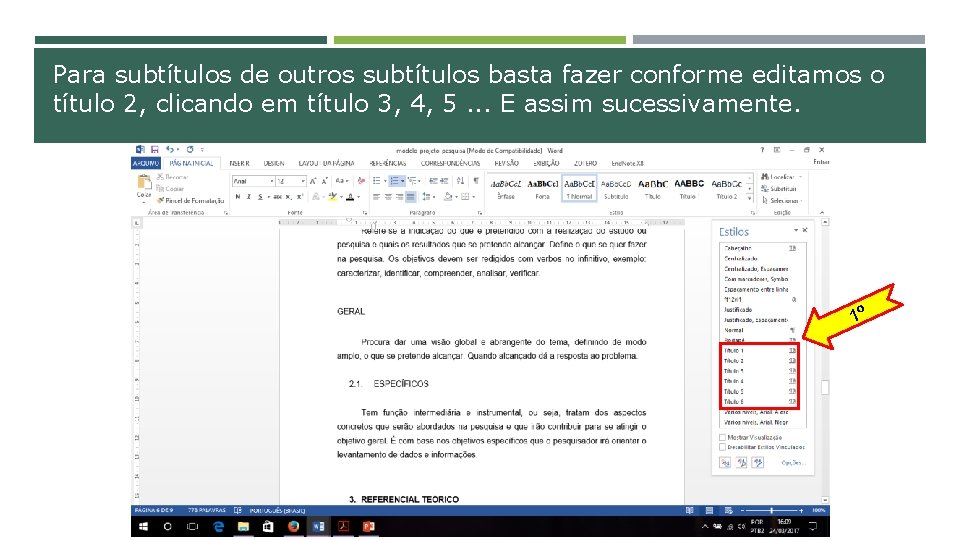
Task: Open the ARQUIVO file tab
Action: (146, 163)
